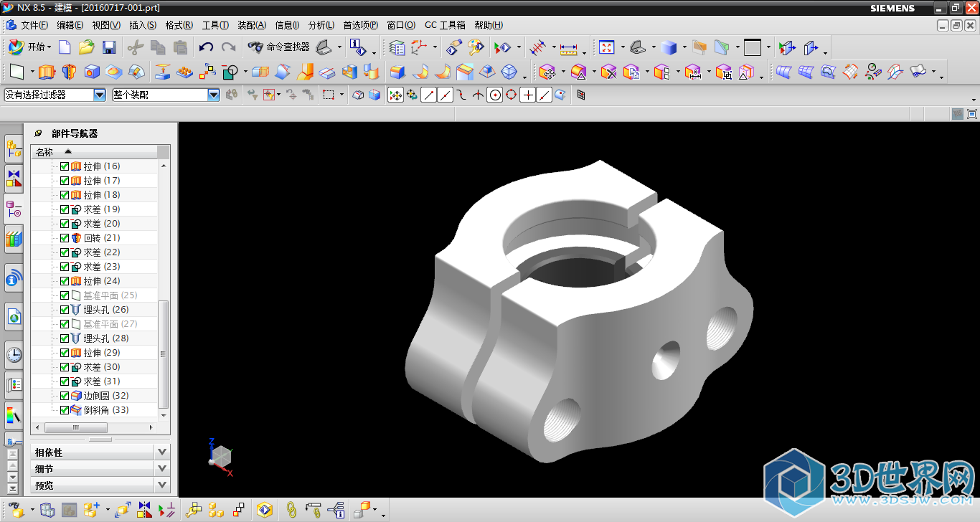Open the 编辑(E) menu

(x=70, y=25)
